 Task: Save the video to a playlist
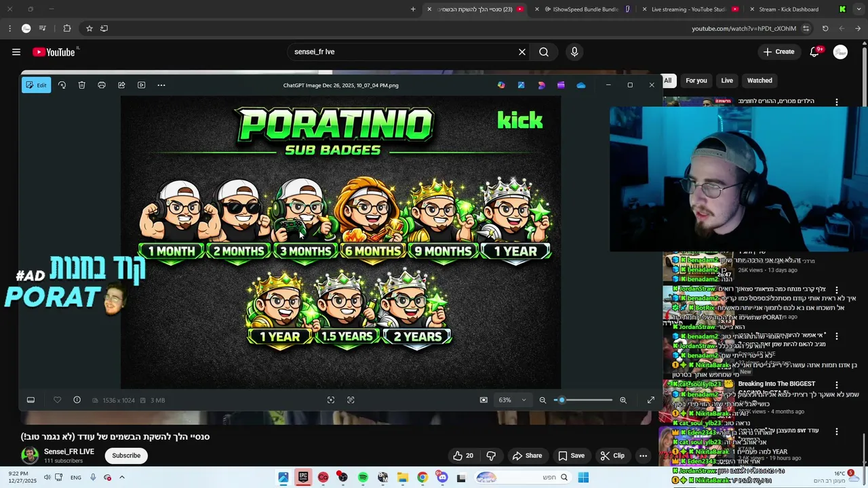[x=571, y=455]
